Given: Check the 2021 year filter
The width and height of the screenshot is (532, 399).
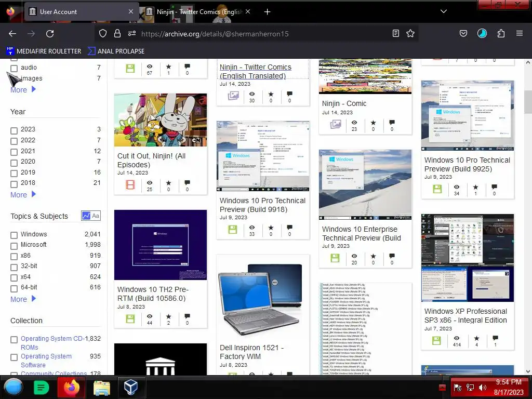Looking at the screenshot, I should tap(14, 152).
